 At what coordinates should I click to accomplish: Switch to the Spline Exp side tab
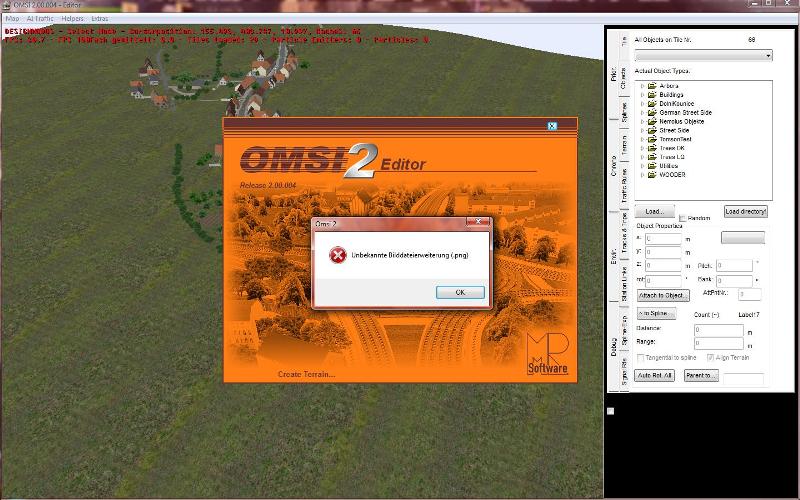[624, 331]
